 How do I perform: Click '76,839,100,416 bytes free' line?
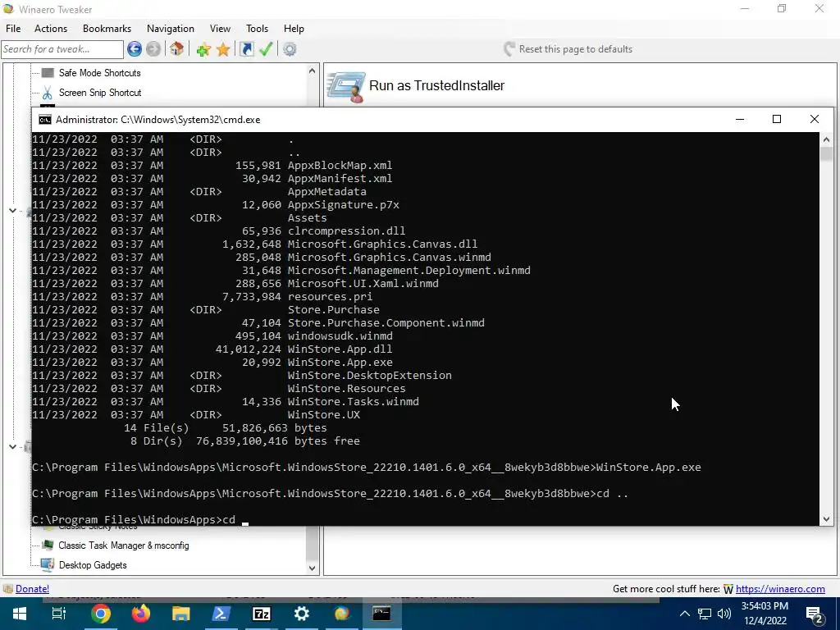tap(278, 441)
